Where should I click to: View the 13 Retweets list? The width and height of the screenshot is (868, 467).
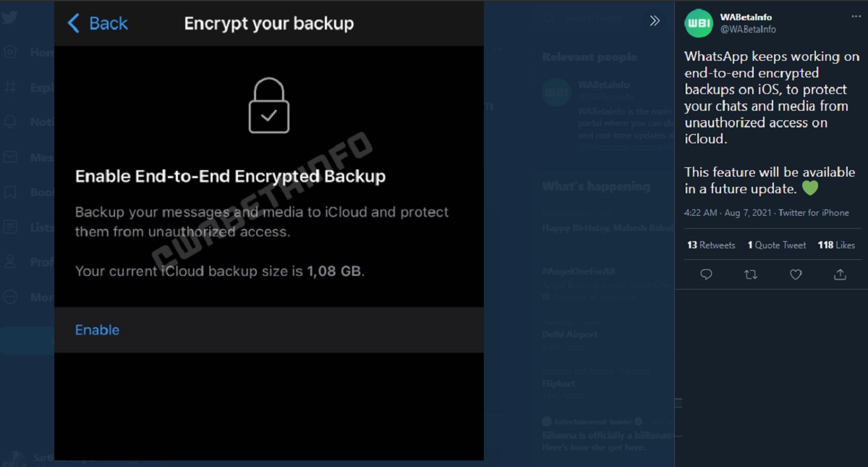coord(711,245)
